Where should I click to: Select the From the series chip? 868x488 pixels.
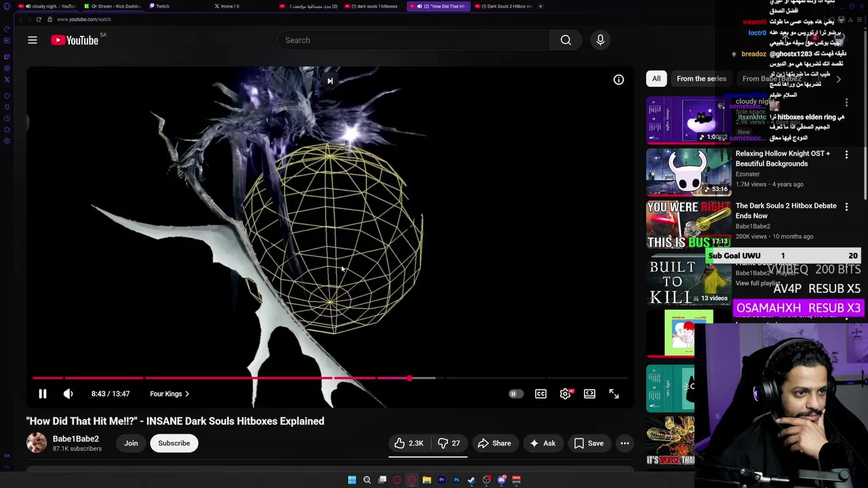701,79
